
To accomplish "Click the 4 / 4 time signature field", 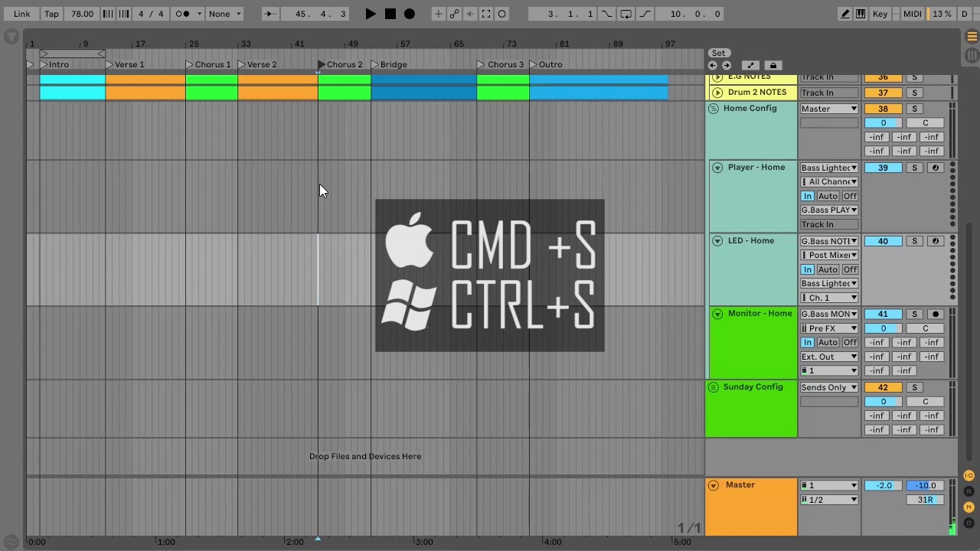I will 151,14.
